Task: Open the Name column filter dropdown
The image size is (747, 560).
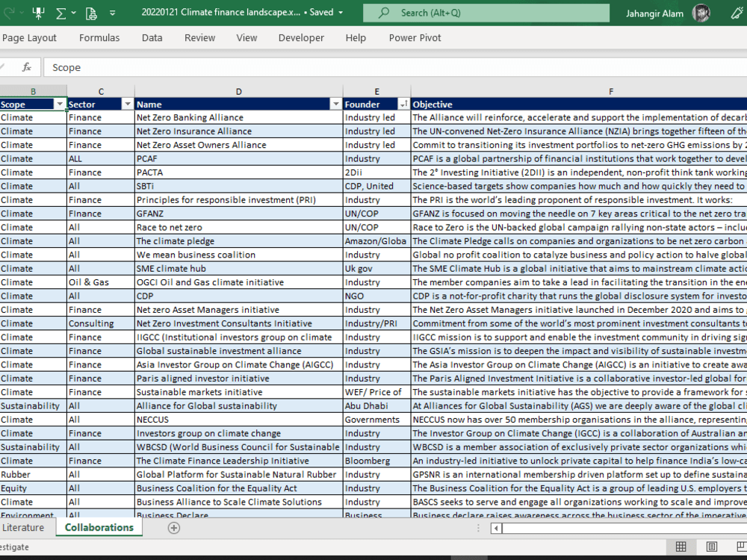Action: [336, 105]
